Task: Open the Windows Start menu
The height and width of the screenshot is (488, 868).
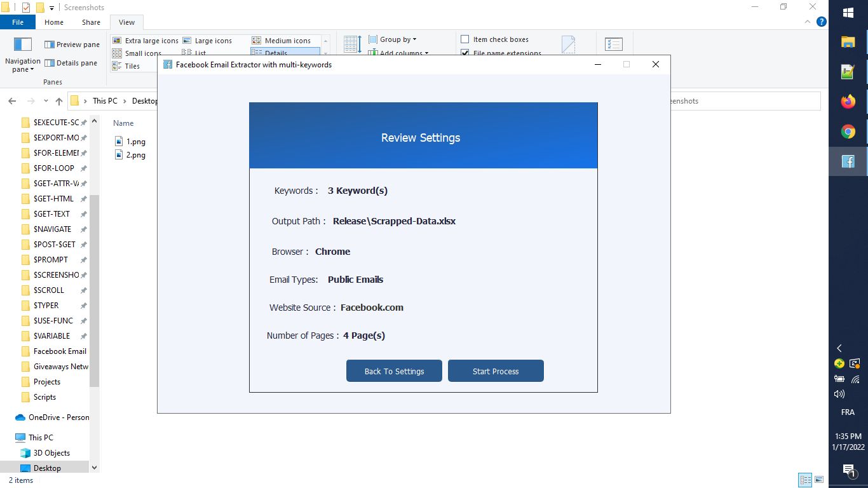Action: [848, 13]
